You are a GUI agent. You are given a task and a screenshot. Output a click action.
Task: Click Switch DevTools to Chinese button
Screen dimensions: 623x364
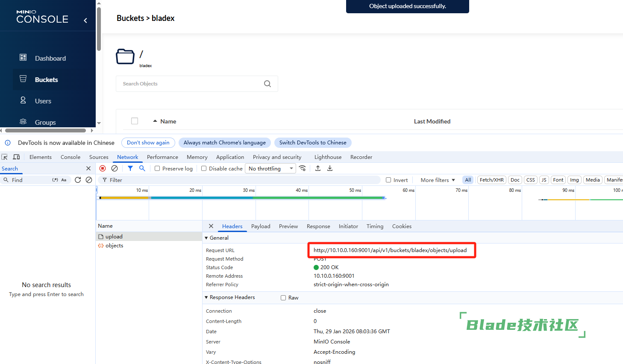coord(313,143)
